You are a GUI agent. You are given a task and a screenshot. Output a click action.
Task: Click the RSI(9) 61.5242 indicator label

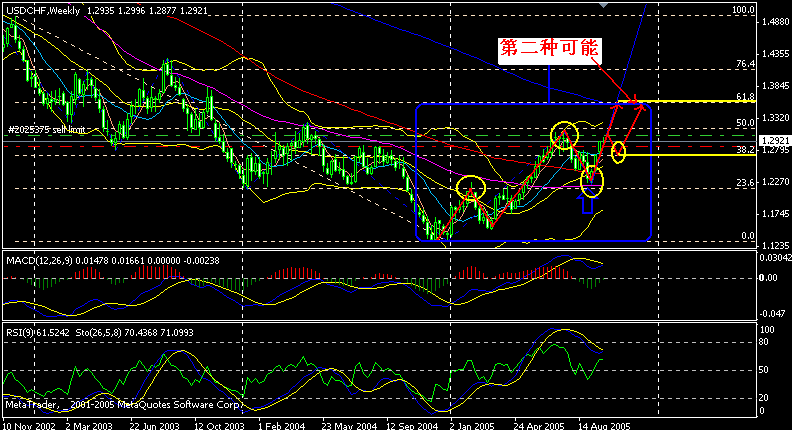tap(36, 333)
